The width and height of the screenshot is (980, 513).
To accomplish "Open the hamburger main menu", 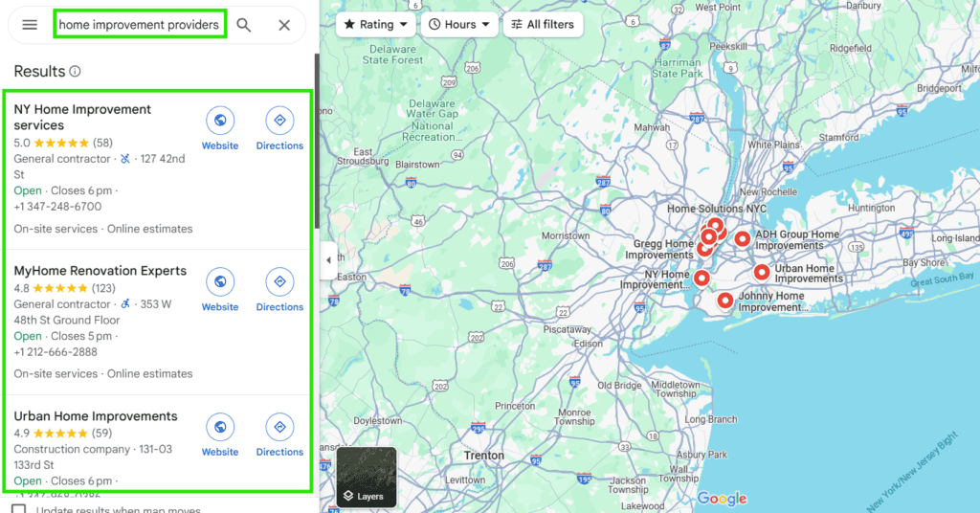I will pyautogui.click(x=30, y=25).
